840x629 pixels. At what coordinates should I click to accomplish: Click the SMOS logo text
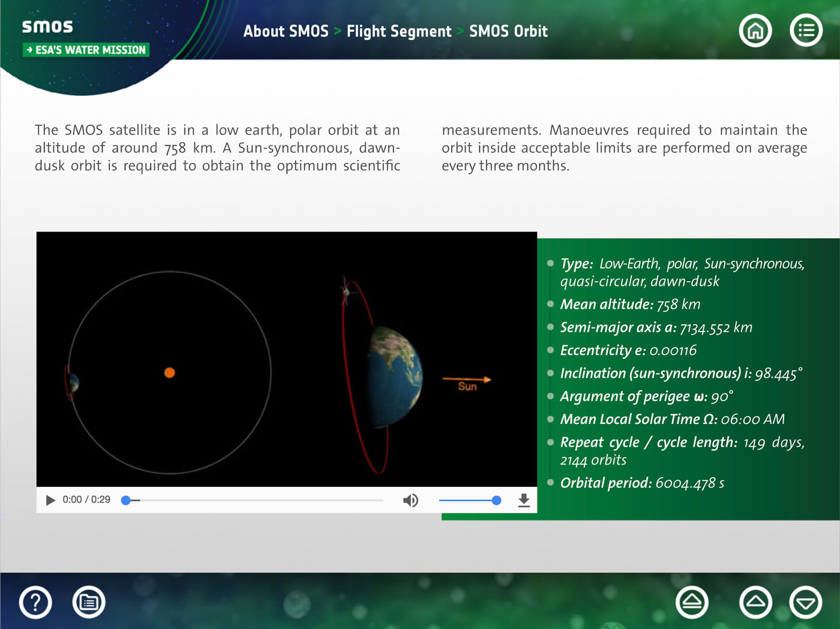[47, 26]
